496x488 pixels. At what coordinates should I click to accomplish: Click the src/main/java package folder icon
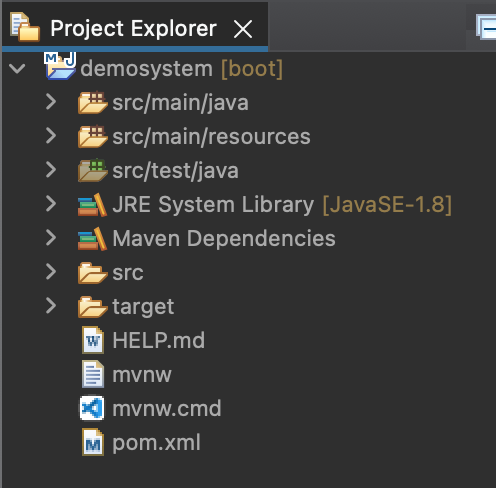pos(93,102)
